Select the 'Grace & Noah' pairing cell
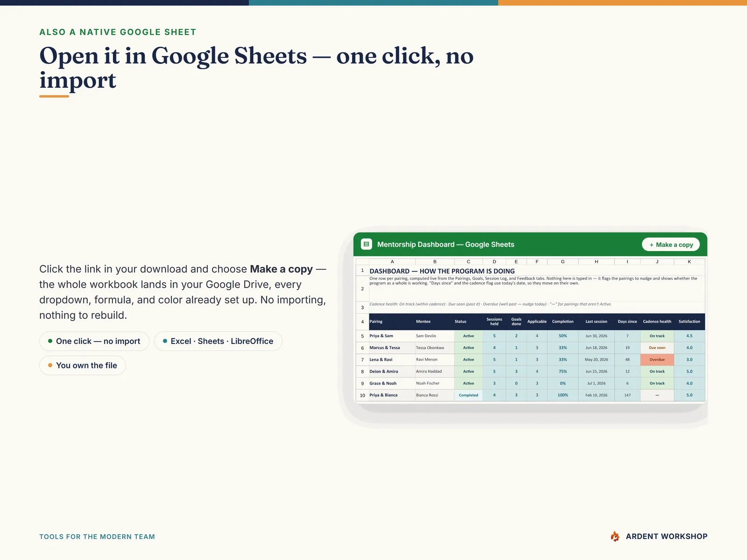The height and width of the screenshot is (560, 747). [392, 384]
